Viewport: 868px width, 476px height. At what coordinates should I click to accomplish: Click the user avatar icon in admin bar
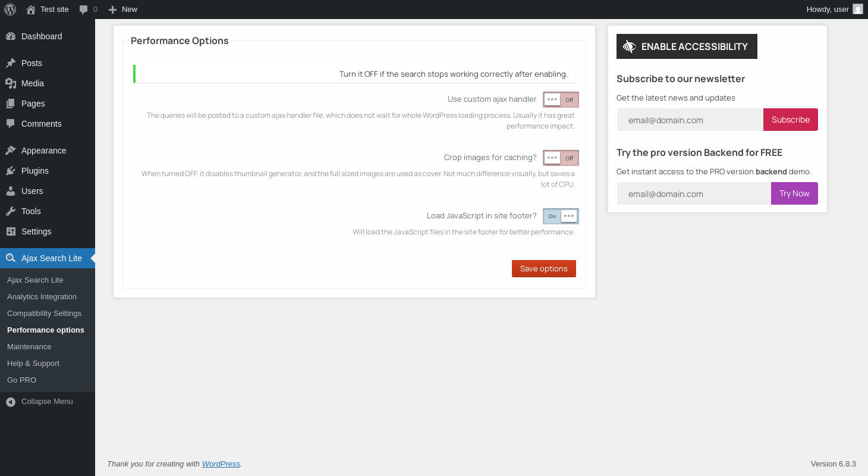pos(857,9)
